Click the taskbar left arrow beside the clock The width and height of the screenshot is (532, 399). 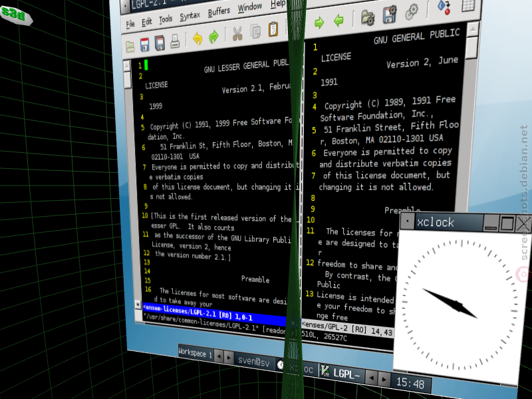(x=372, y=377)
